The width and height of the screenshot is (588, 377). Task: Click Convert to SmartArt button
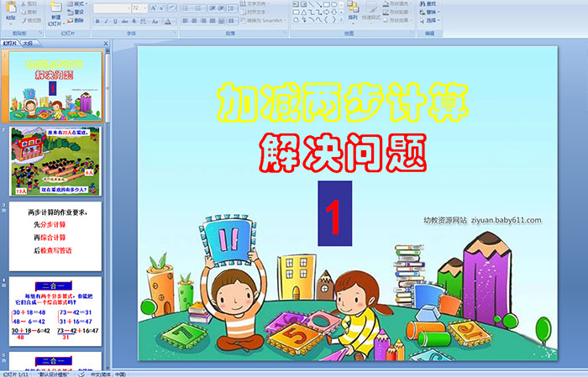263,20
